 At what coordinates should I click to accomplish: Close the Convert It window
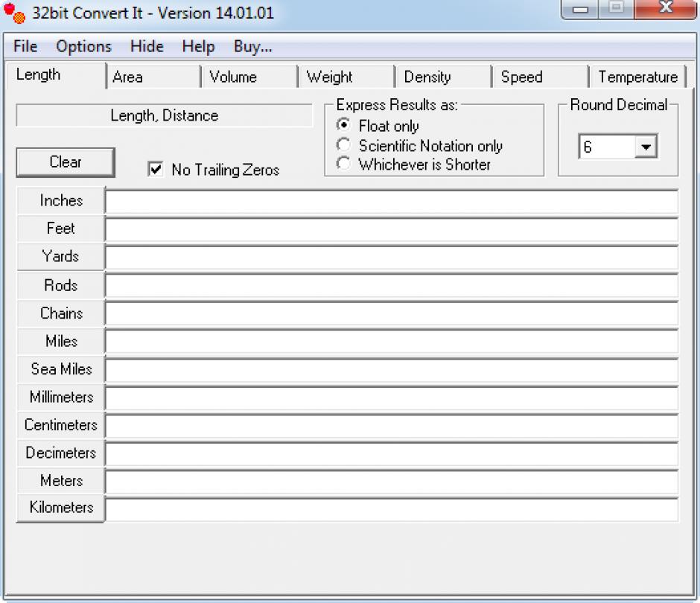666,8
